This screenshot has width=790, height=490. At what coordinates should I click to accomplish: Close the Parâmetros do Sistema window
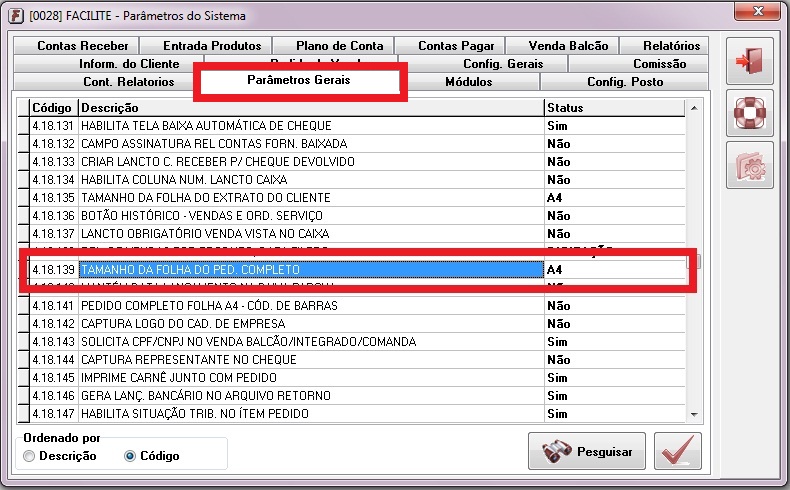[757, 11]
